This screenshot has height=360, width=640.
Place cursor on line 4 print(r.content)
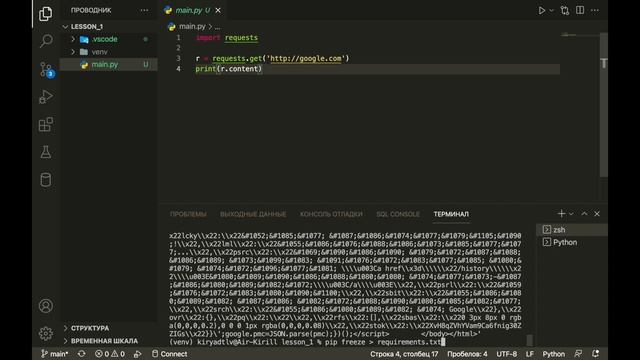point(229,69)
